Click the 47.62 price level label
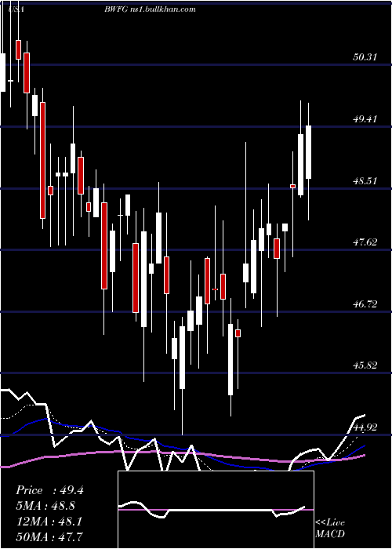Viewport: 392px width, 549px height. tap(365, 242)
